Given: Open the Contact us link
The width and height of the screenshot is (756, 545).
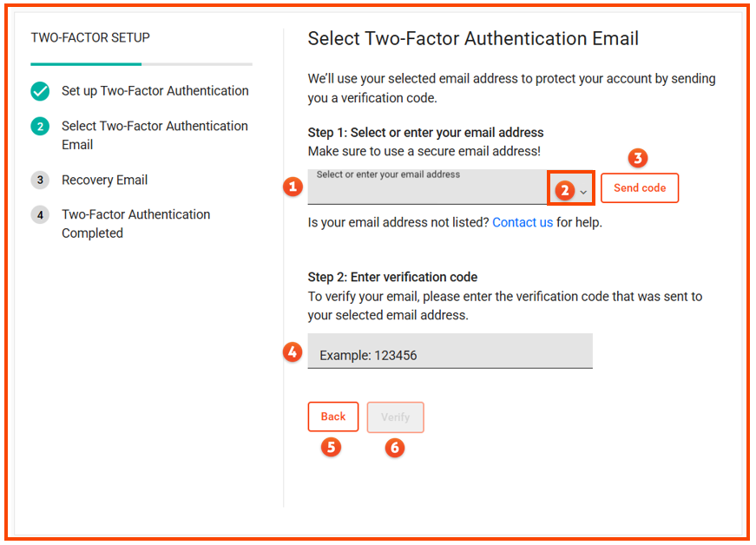Looking at the screenshot, I should point(522,222).
